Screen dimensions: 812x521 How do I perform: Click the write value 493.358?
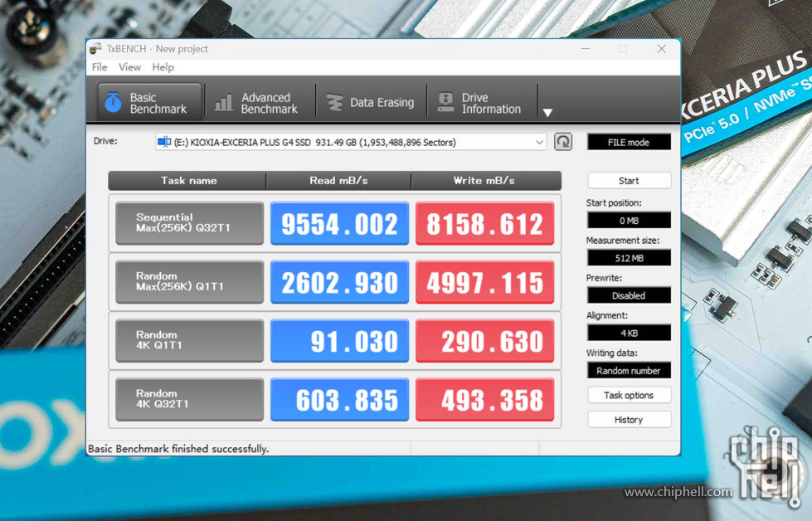(484, 399)
